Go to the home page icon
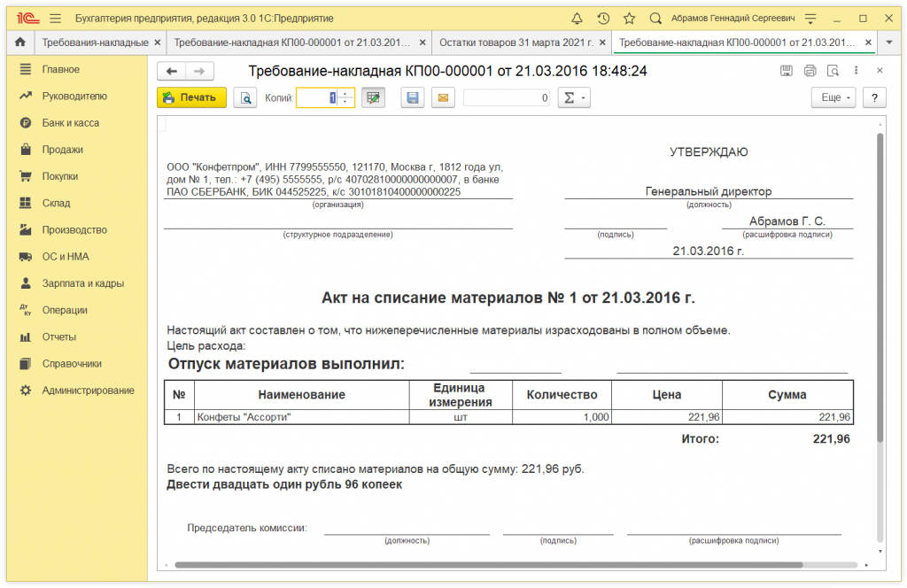907x588 pixels. coord(19,43)
